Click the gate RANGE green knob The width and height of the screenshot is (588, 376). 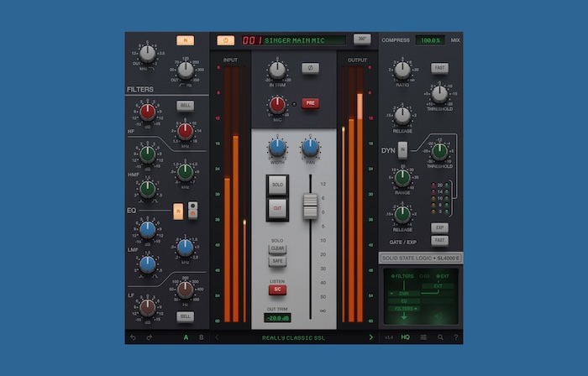click(402, 178)
